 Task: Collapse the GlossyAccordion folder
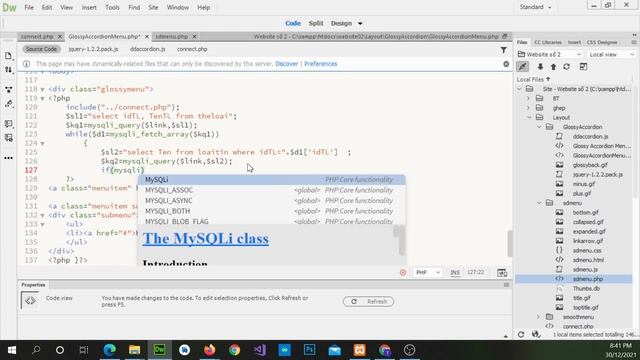539,127
